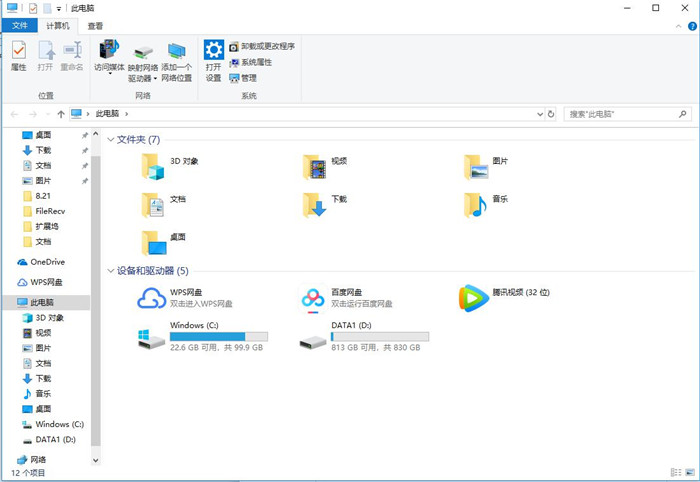This screenshot has width=700, height=482.
Task: Open WPS网盘 cloud drive icon in devices
Action: click(150, 297)
